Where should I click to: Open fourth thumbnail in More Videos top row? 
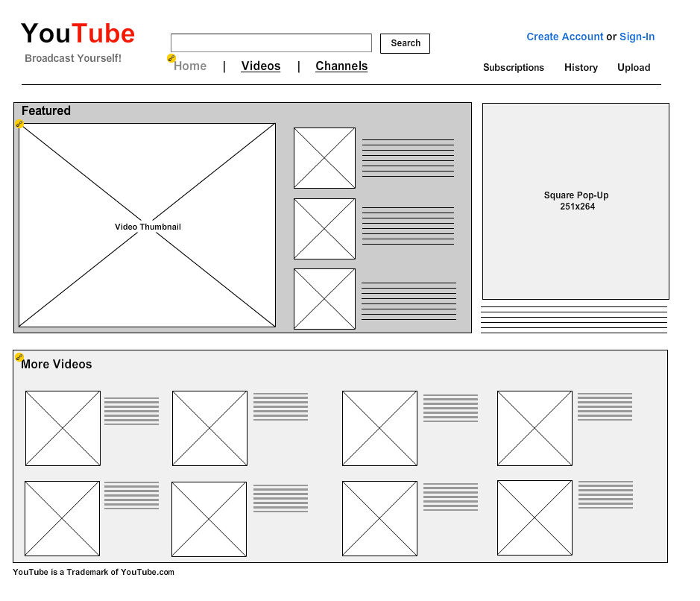coord(535,428)
